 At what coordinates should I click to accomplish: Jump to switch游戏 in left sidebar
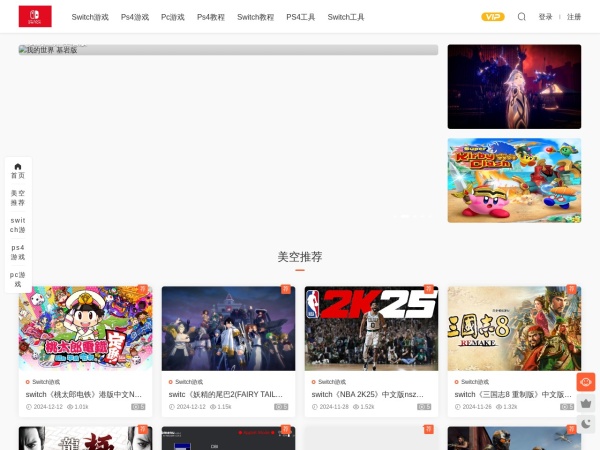click(x=18, y=225)
